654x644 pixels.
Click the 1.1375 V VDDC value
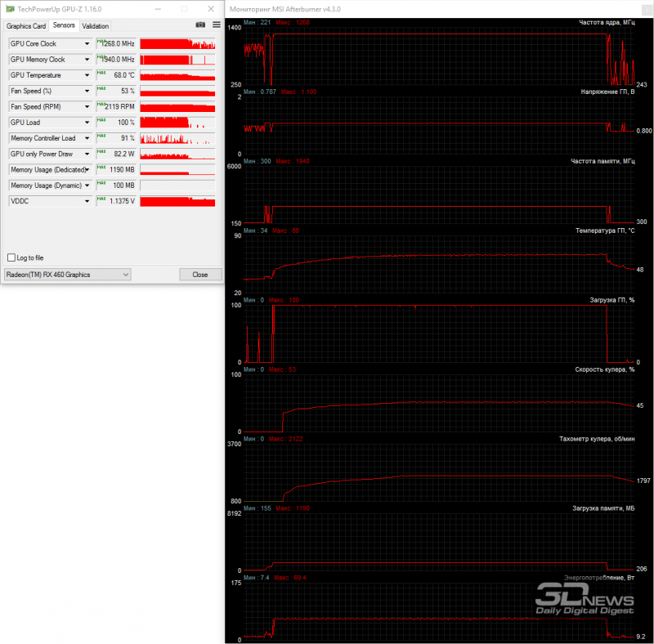(116, 201)
